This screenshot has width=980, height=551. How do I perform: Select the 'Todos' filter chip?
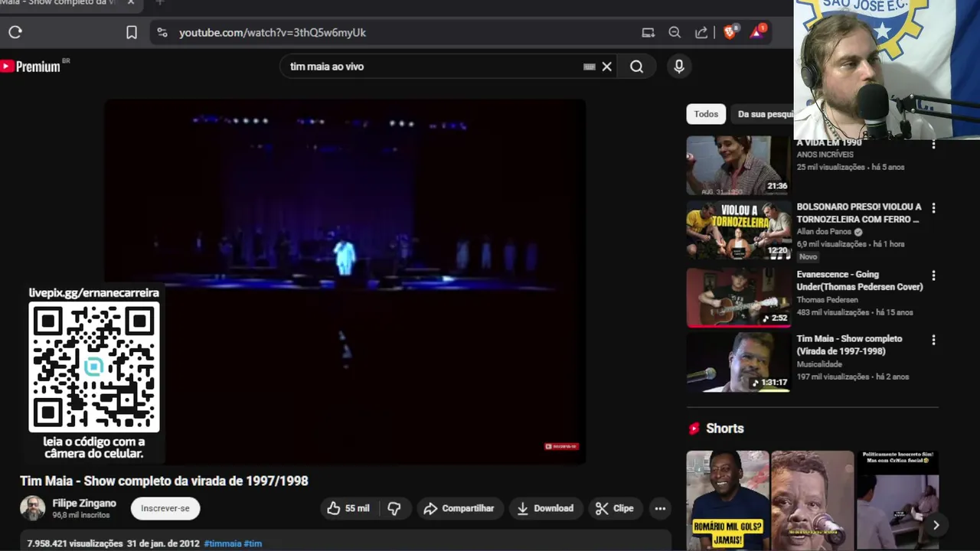coord(706,114)
